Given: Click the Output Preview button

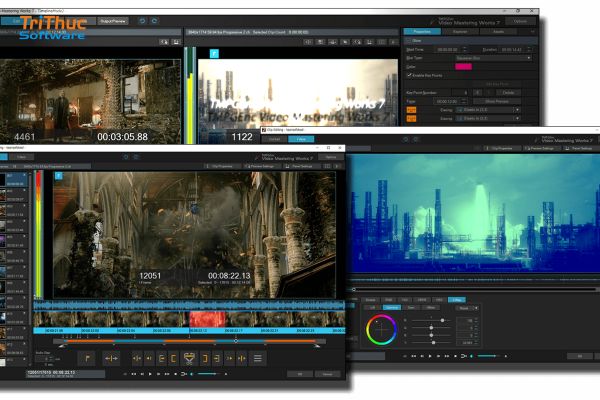Looking at the screenshot, I should 113,21.
